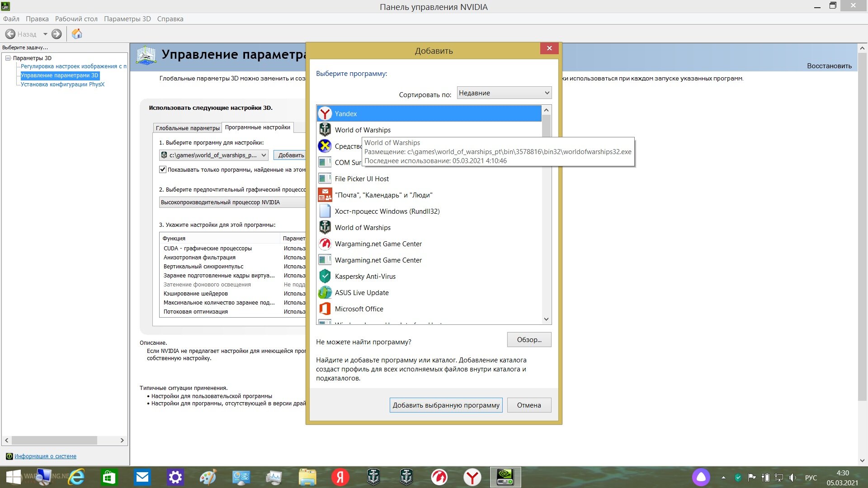Open the Yandex Browser Y icon on taskbar
Viewport: 868px width, 488px height.
tap(472, 477)
